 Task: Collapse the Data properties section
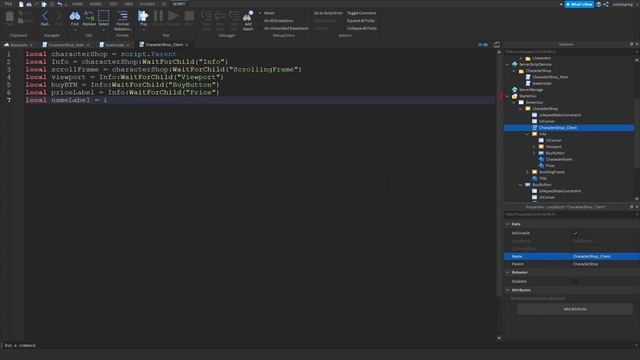[507, 224]
